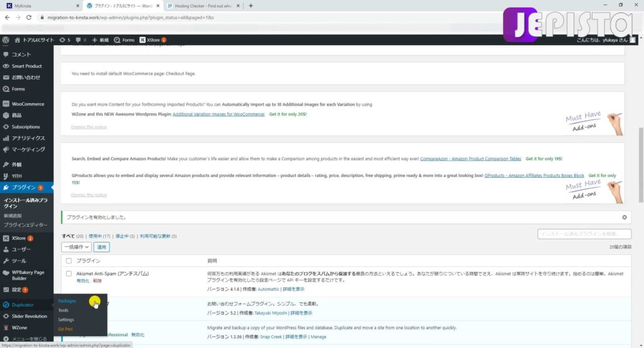644x348 pixels.
Task: Click 有効化 under Akismet Anti-Spam
Action: [82, 281]
